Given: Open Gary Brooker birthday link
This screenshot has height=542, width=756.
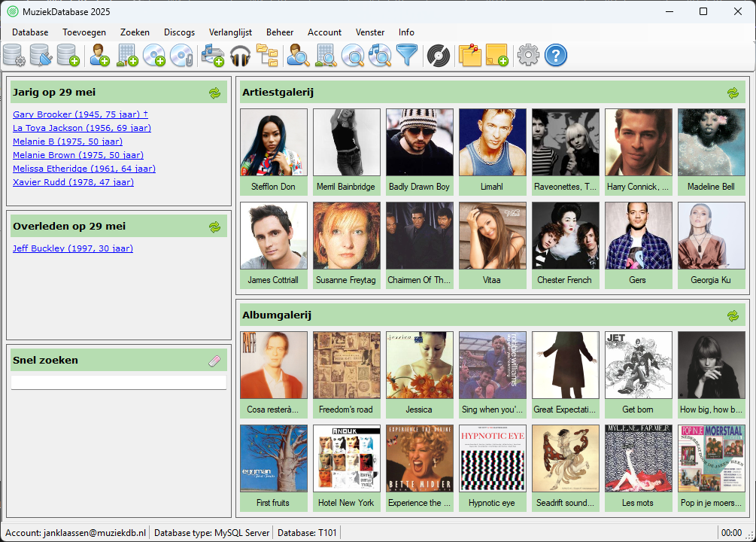Looking at the screenshot, I should 80,114.
